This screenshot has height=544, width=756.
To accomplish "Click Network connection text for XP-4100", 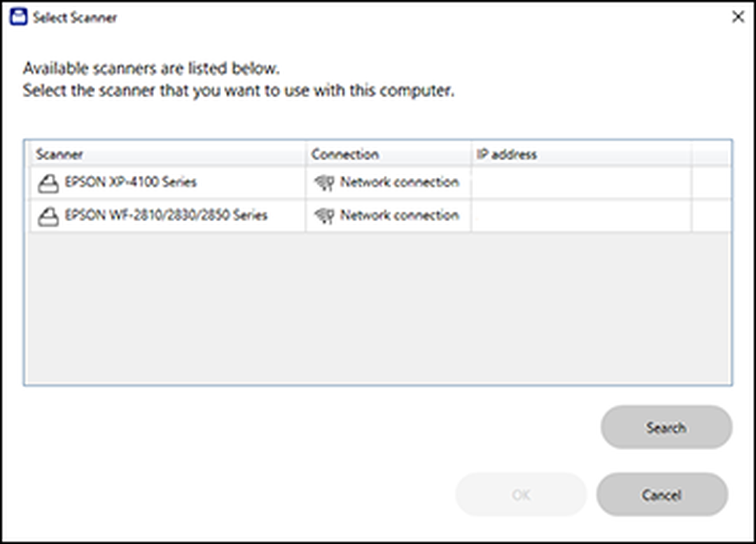I will (399, 182).
